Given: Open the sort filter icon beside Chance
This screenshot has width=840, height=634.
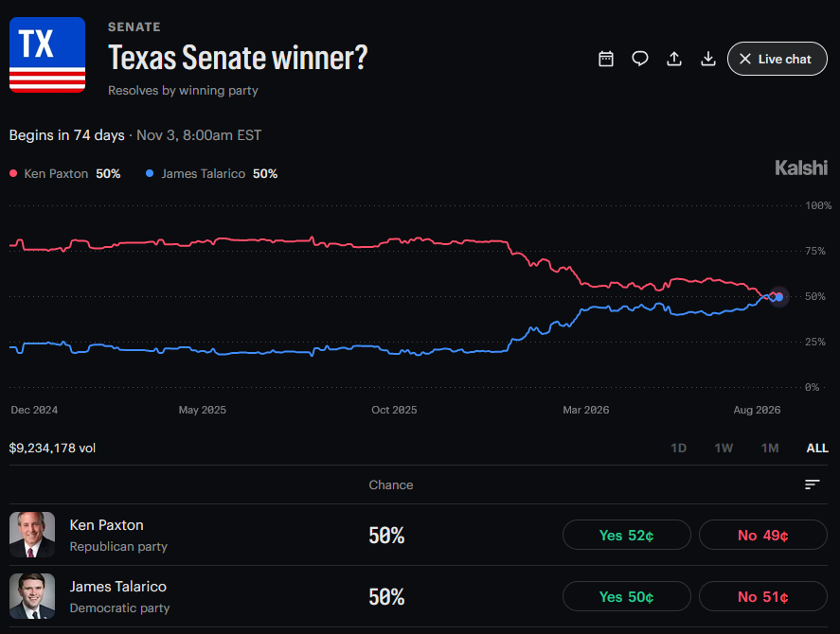Looking at the screenshot, I should tap(813, 484).
